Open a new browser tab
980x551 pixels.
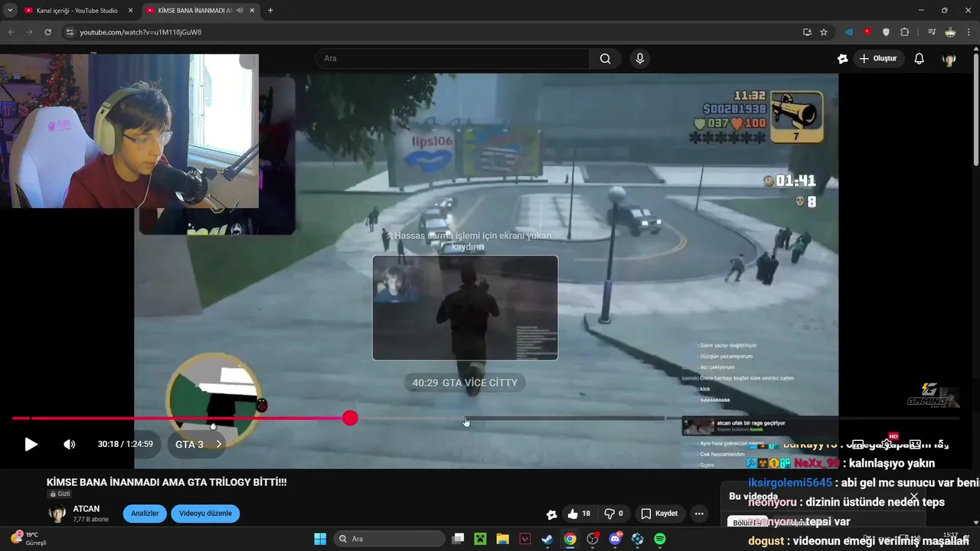(270, 11)
